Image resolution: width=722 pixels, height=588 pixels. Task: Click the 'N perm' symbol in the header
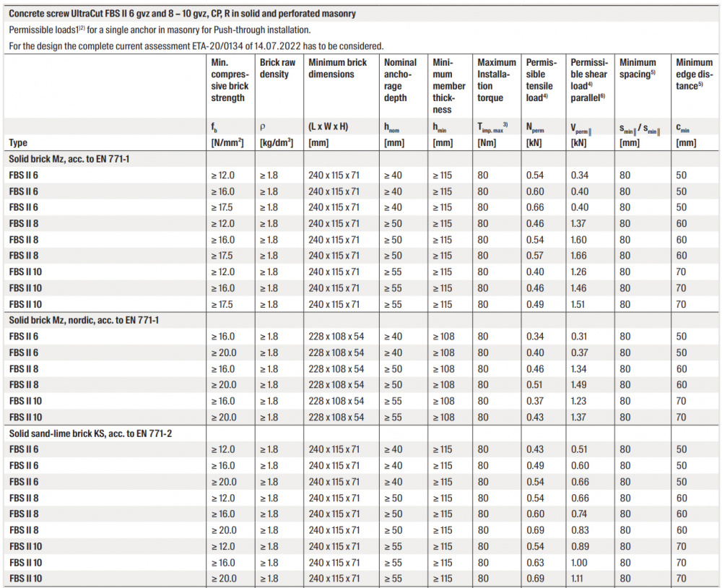click(x=535, y=128)
